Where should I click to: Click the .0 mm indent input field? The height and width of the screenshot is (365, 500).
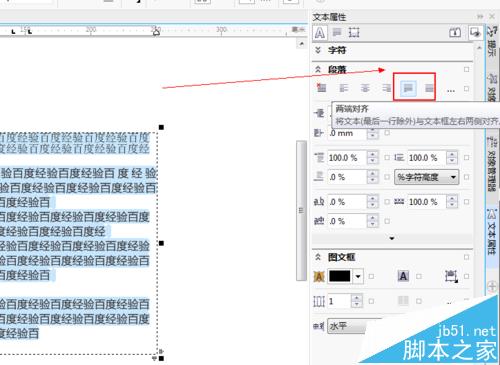pos(348,133)
